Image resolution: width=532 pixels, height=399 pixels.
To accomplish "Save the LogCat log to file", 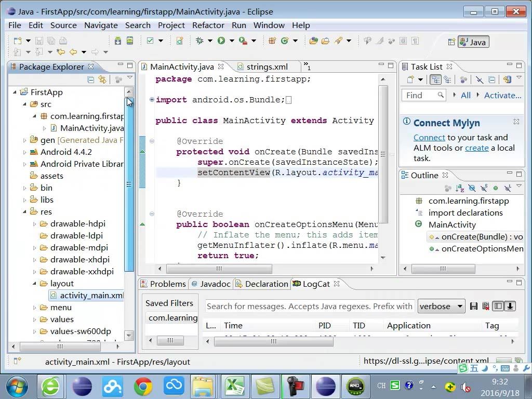I will pos(474,307).
